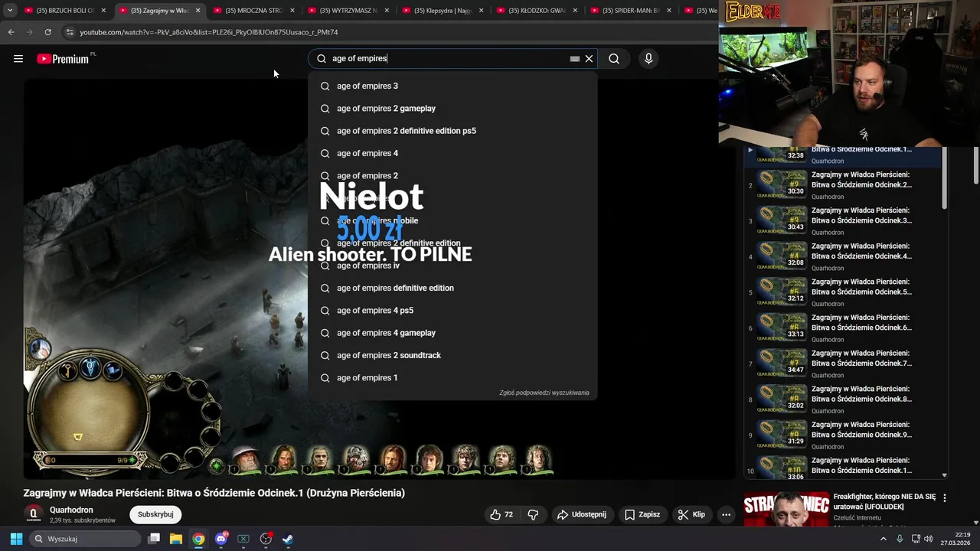Pick age of empires 2 definitive edition ps5
The width and height of the screenshot is (980, 551).
pos(452,131)
